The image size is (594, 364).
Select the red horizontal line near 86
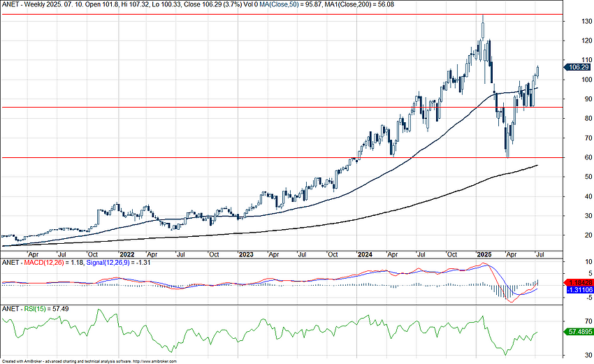pos(281,107)
